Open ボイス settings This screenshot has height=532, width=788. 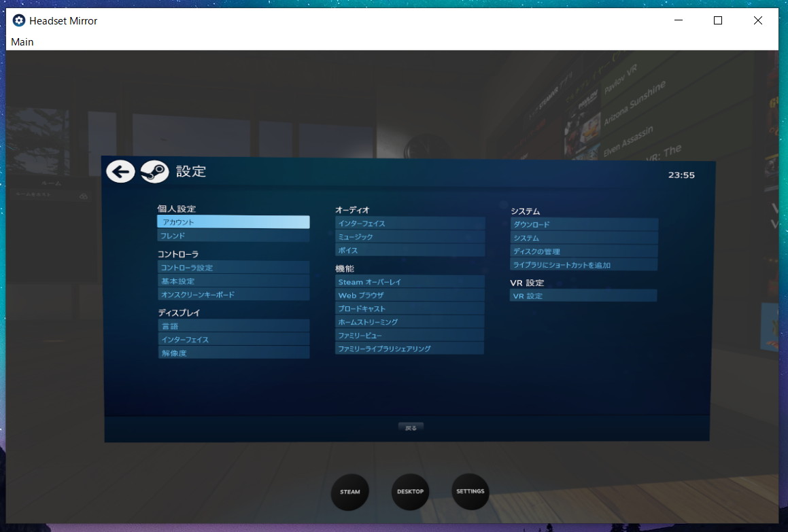pyautogui.click(x=410, y=250)
